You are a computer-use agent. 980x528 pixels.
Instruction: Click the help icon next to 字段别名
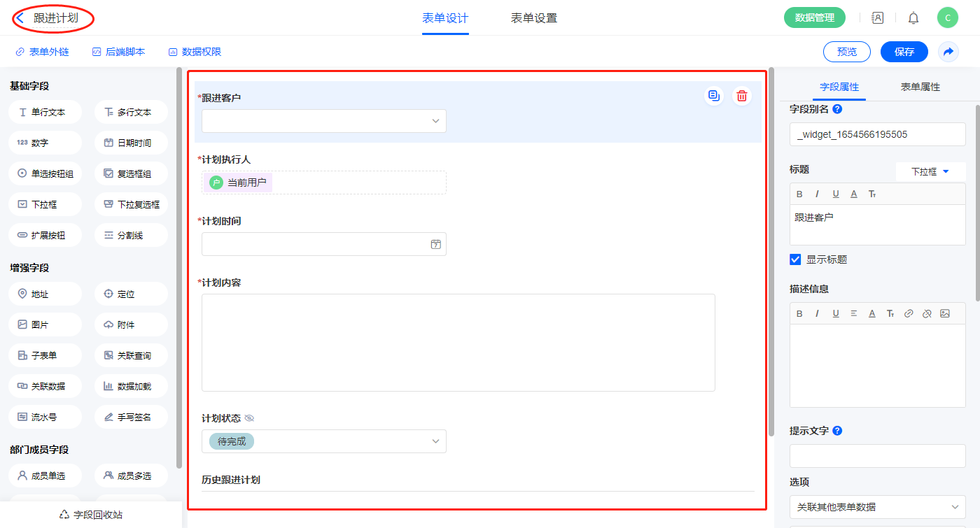(837, 109)
